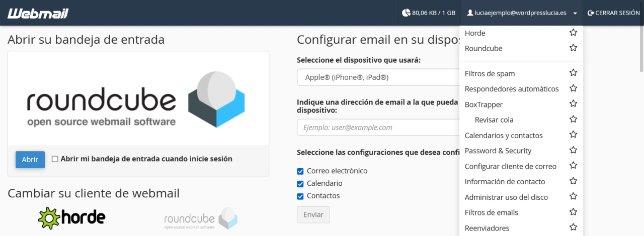
Task: Open the device selection dropdown
Action: [x=378, y=77]
